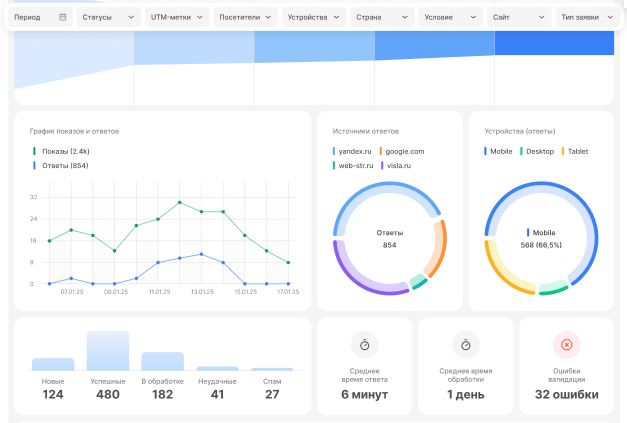Image resolution: width=627 pixels, height=423 pixels.
Task: Click the График показов и ответов title
Action: click(74, 131)
